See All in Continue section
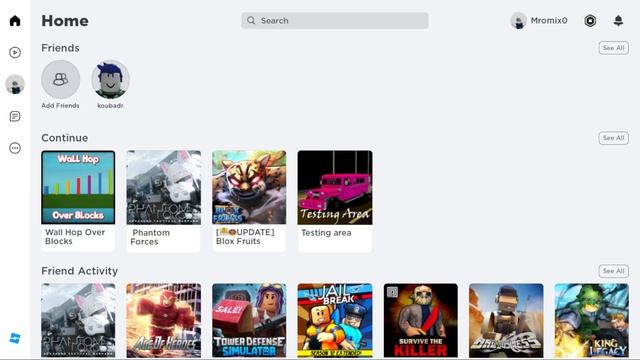 [x=613, y=138]
